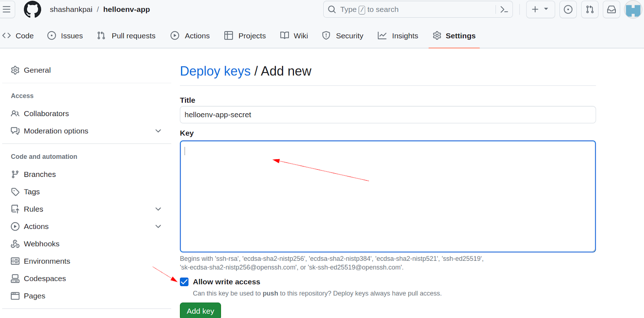The image size is (644, 318).
Task: Click the 'Access' section heading
Action: [22, 96]
